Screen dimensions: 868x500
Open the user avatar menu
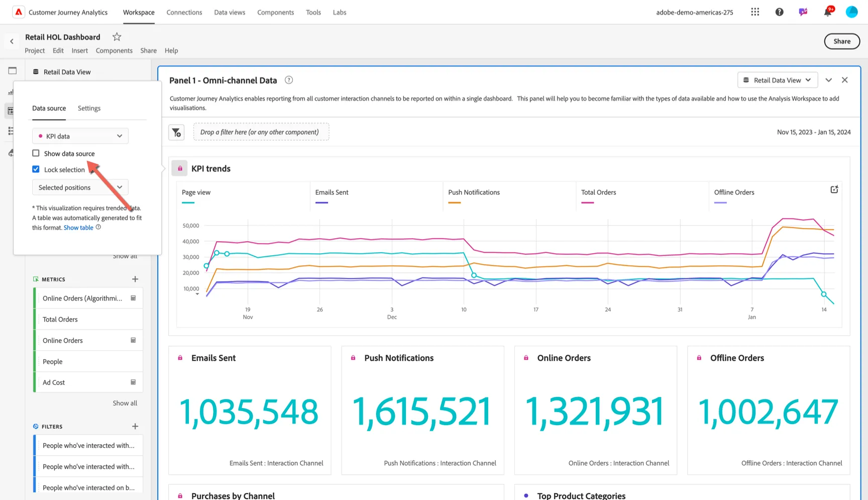[x=851, y=12]
